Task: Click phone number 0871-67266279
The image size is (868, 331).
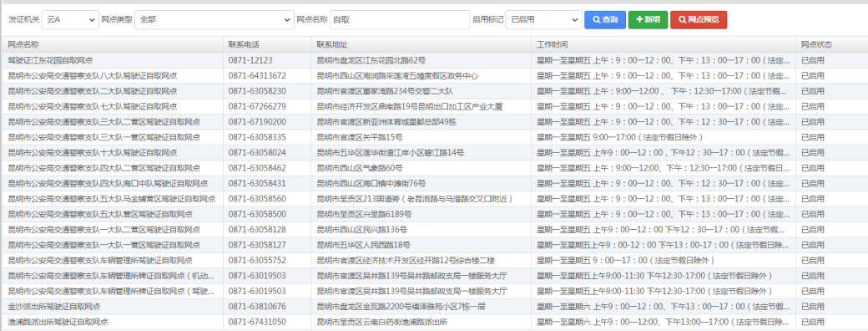Action: [x=257, y=106]
